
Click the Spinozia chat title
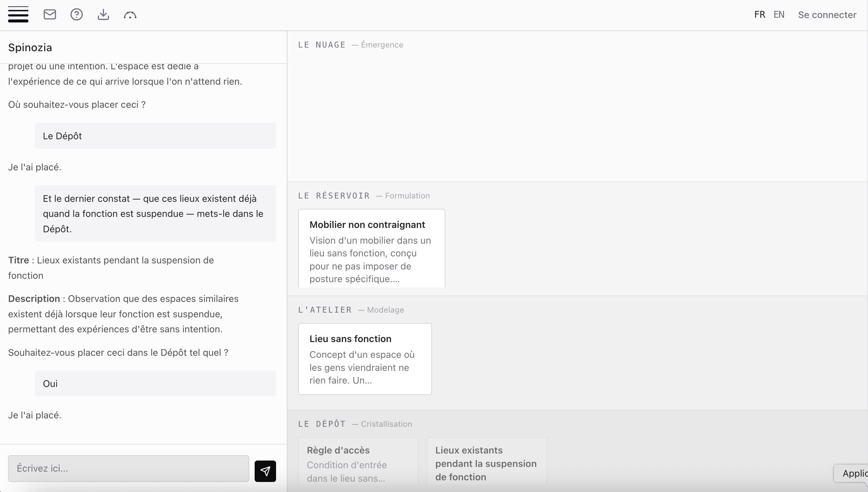(30, 47)
